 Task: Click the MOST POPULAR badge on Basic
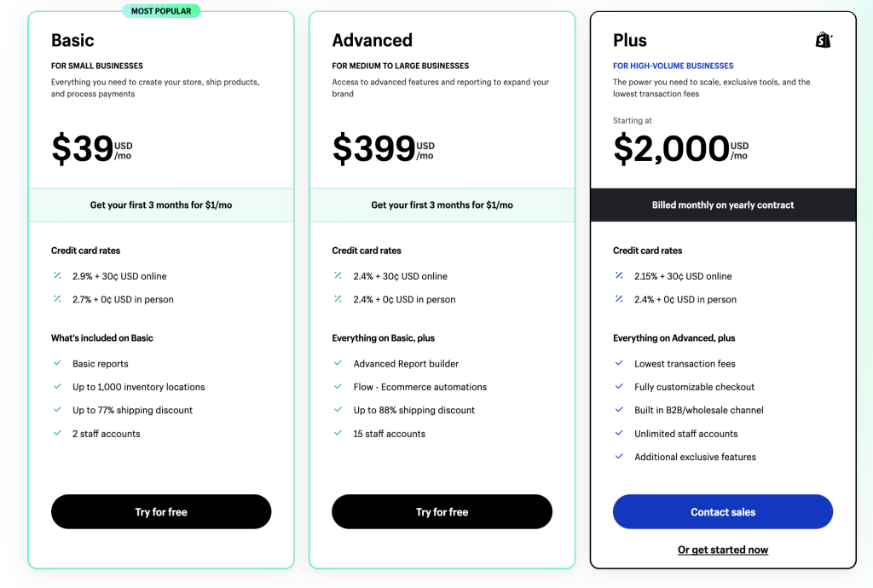coord(161,11)
